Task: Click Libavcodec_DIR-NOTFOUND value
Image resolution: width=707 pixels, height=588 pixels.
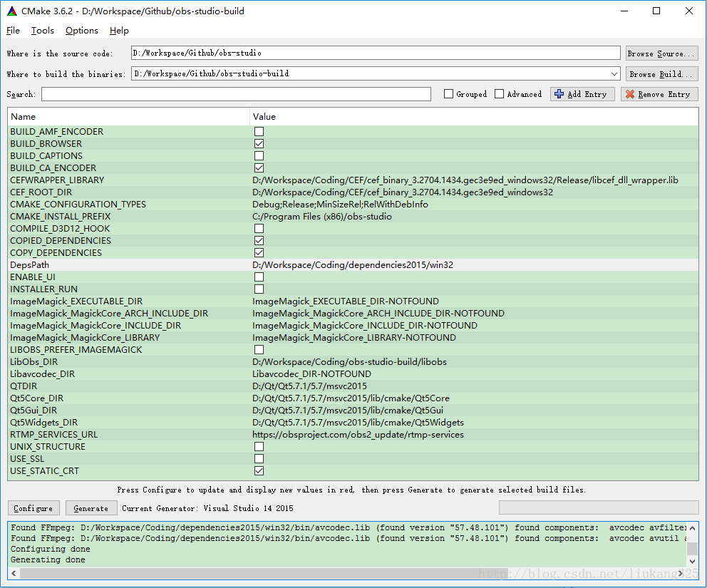Action: click(x=311, y=373)
